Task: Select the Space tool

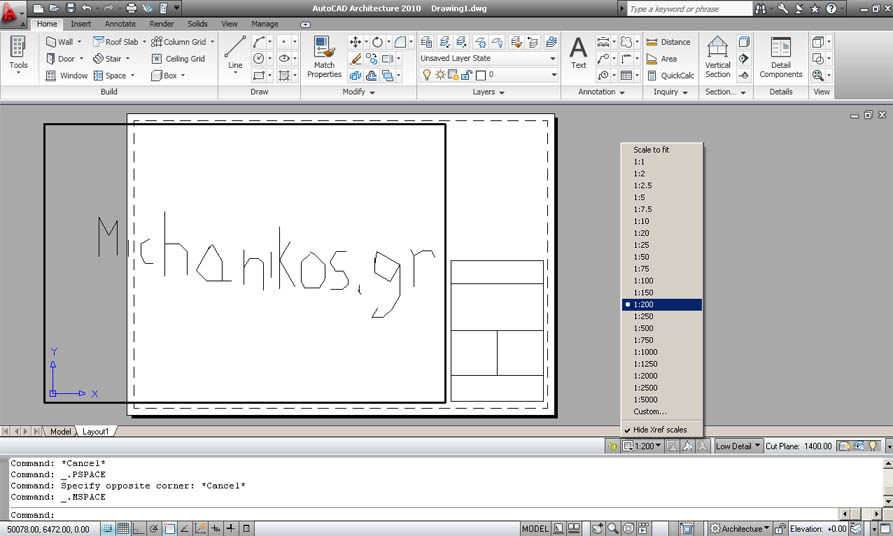Action: tap(110, 75)
